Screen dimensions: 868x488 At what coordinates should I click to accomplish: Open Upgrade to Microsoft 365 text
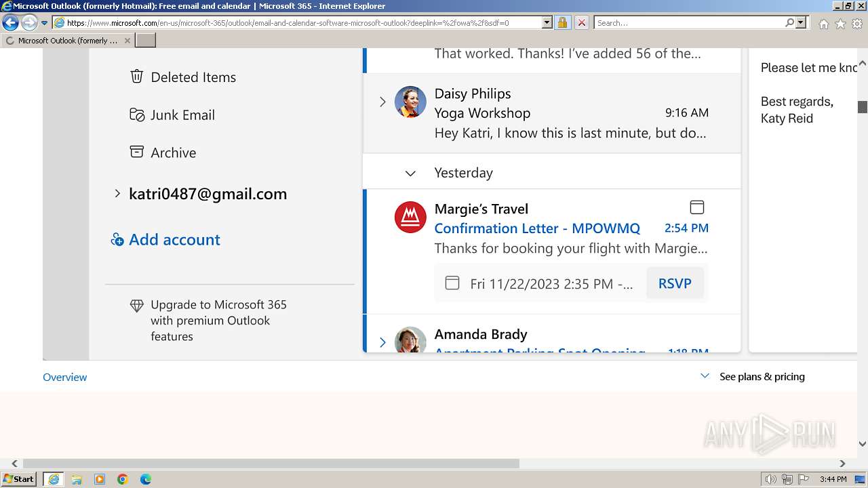coord(218,321)
